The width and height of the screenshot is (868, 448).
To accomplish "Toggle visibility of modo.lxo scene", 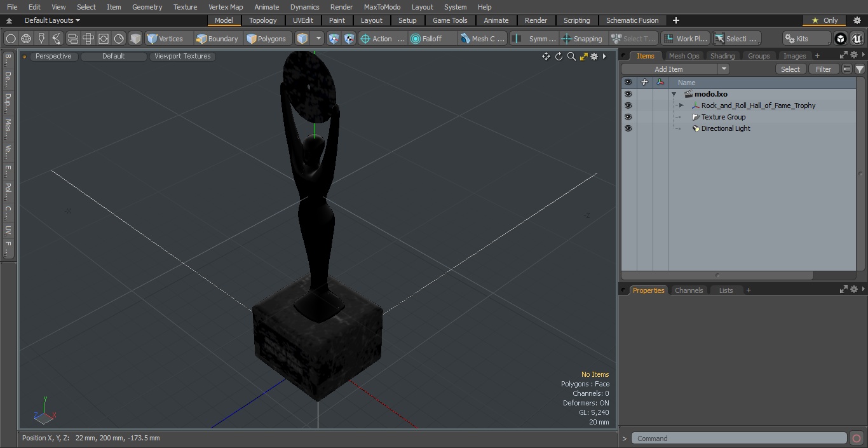I will [628, 94].
